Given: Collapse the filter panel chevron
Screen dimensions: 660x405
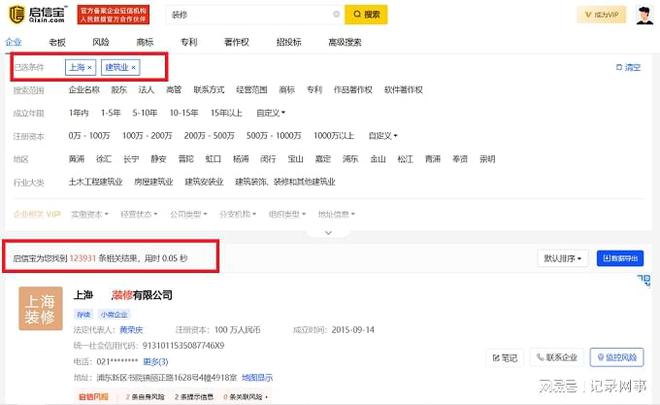Looking at the screenshot, I should (x=328, y=233).
